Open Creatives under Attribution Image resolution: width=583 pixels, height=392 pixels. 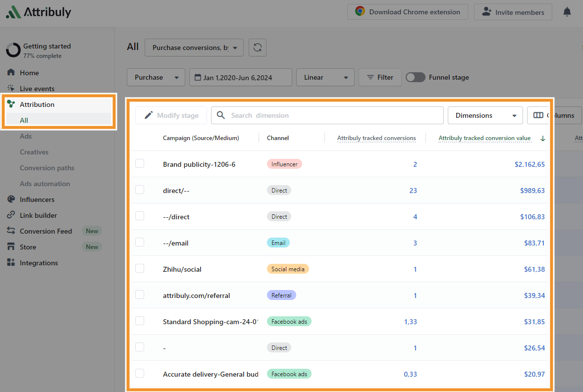[x=34, y=152]
